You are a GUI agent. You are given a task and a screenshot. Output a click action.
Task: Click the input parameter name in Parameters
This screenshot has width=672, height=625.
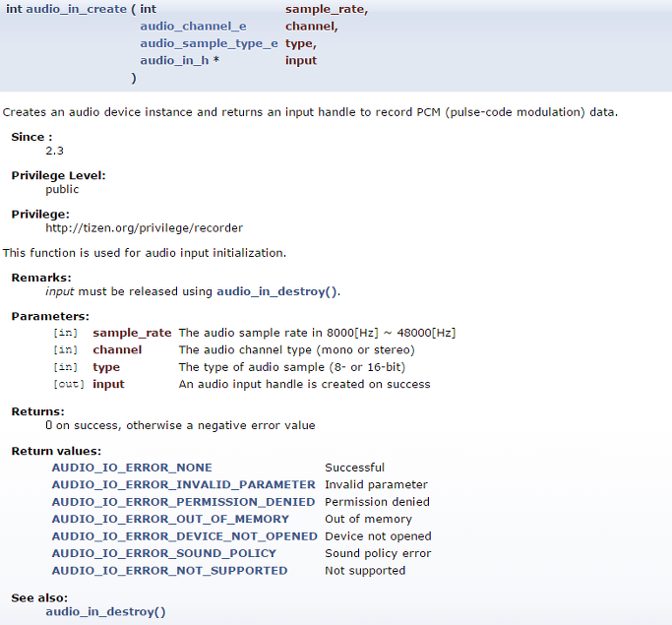(x=108, y=385)
